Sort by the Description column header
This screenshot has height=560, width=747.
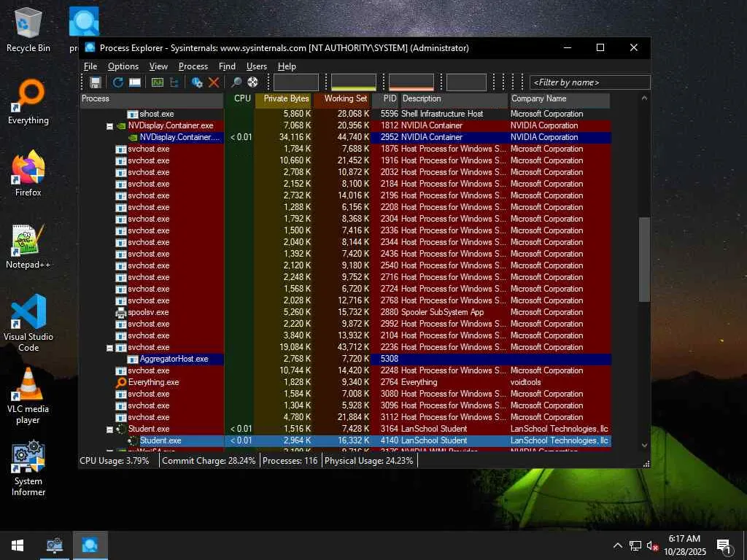click(x=454, y=99)
